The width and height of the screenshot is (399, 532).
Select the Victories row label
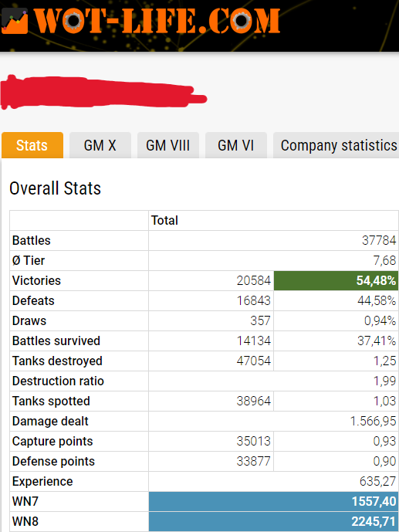click(x=36, y=280)
